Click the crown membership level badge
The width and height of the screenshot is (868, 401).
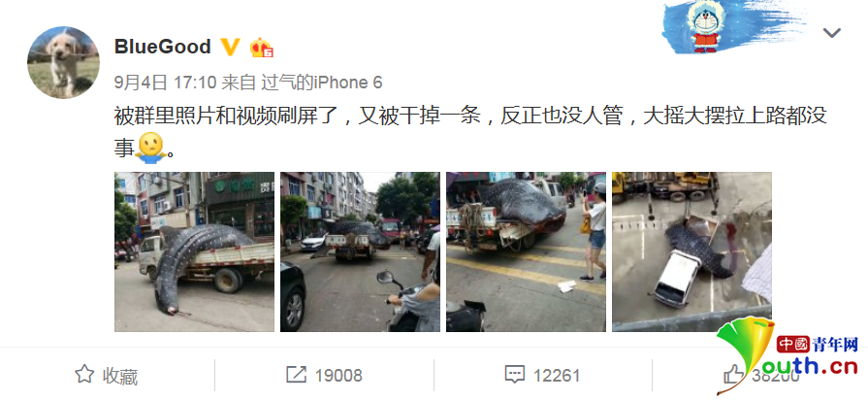pyautogui.click(x=261, y=48)
